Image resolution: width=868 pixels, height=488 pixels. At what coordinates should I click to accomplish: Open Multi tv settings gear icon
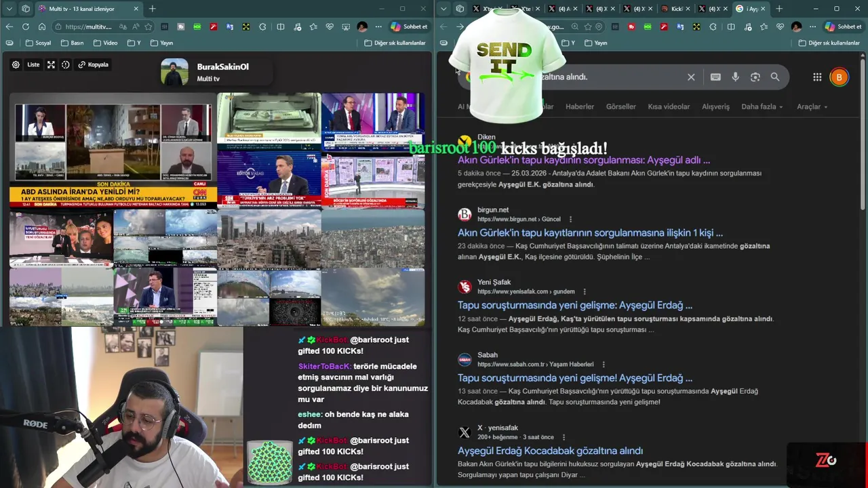click(16, 65)
